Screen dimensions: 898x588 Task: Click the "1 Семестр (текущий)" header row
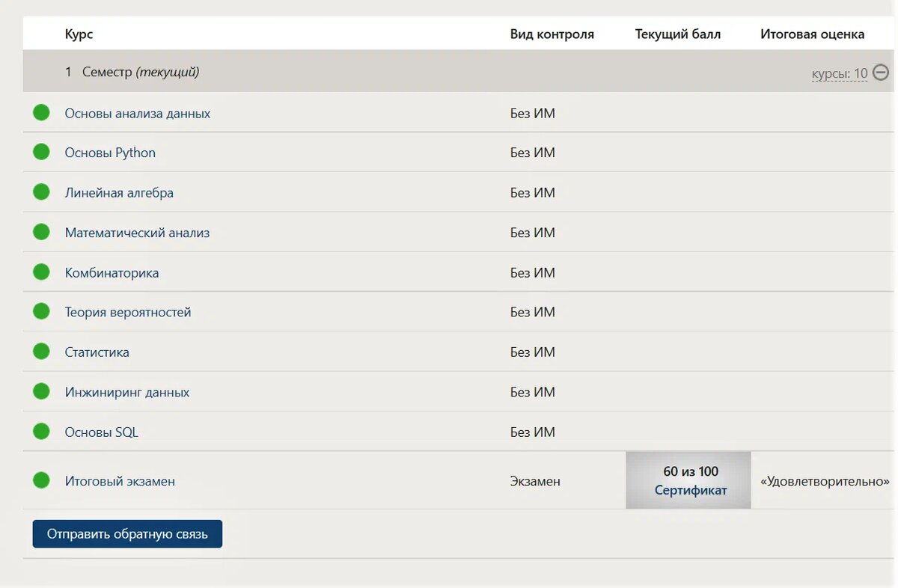tap(132, 73)
